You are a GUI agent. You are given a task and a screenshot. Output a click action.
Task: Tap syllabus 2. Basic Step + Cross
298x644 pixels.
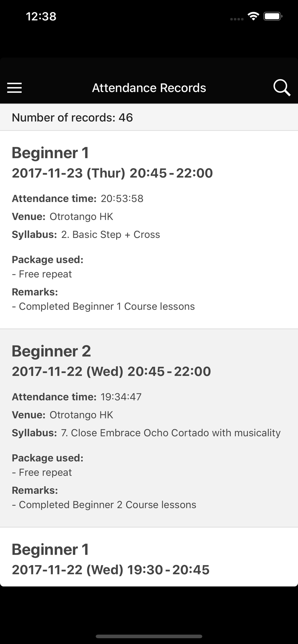tap(110, 234)
